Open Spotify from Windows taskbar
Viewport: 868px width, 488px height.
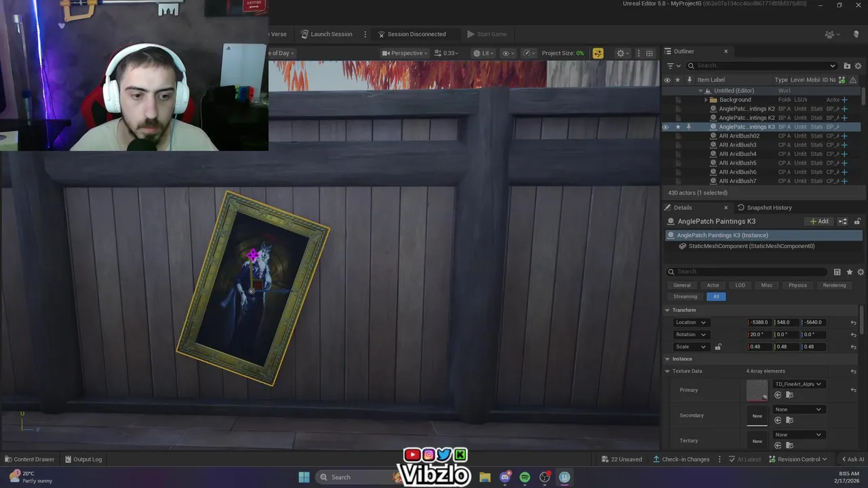coord(525,477)
